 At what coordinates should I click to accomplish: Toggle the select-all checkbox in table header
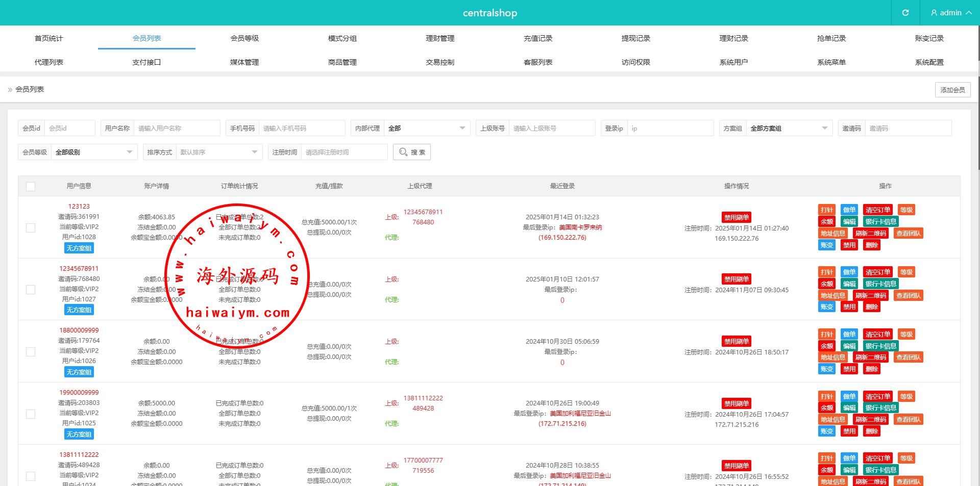[31, 186]
